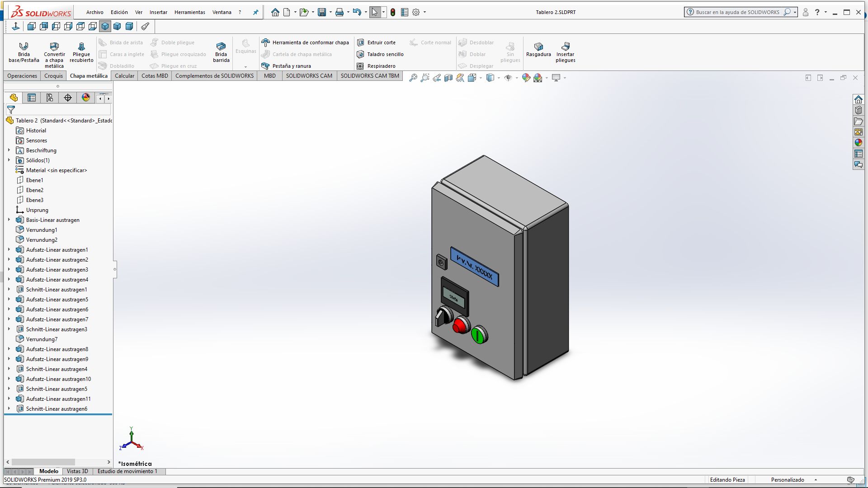Open the Herramientas menu

point(189,12)
